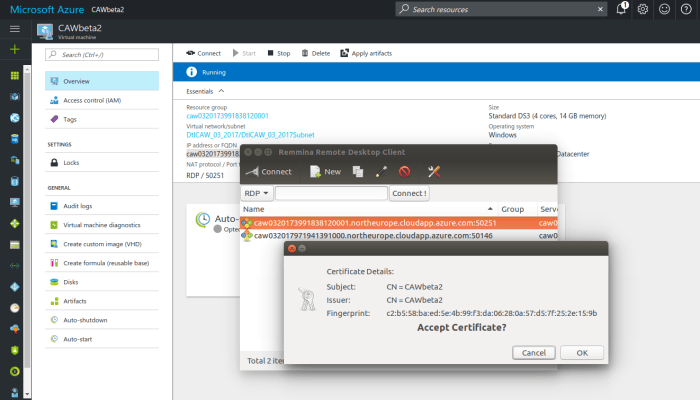
Task: Open Auto-shutdown menu item
Action: tap(102, 320)
